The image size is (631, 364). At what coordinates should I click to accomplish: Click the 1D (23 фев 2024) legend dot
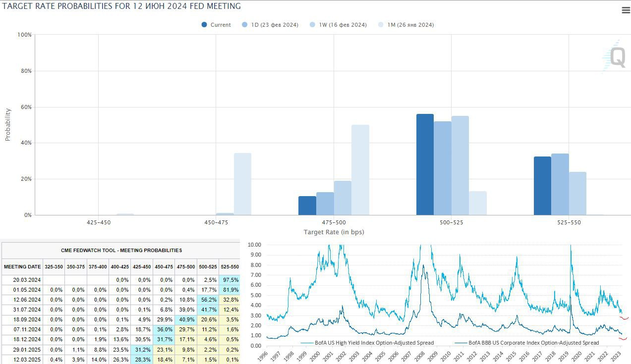click(245, 25)
